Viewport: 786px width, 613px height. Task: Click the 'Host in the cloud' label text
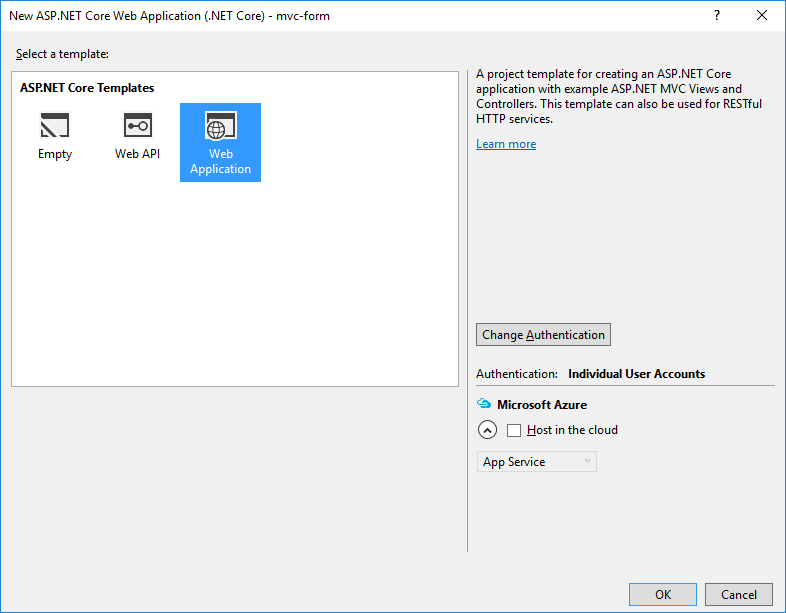(572, 430)
